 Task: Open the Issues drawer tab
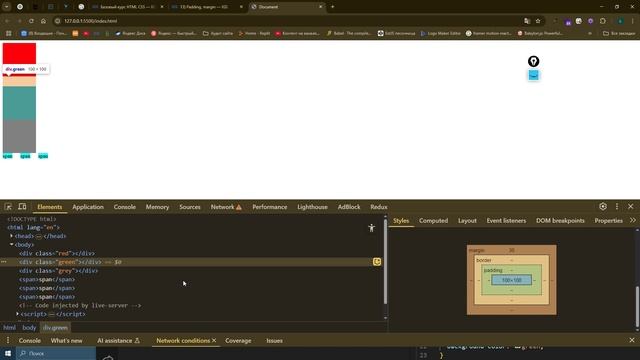[274, 340]
